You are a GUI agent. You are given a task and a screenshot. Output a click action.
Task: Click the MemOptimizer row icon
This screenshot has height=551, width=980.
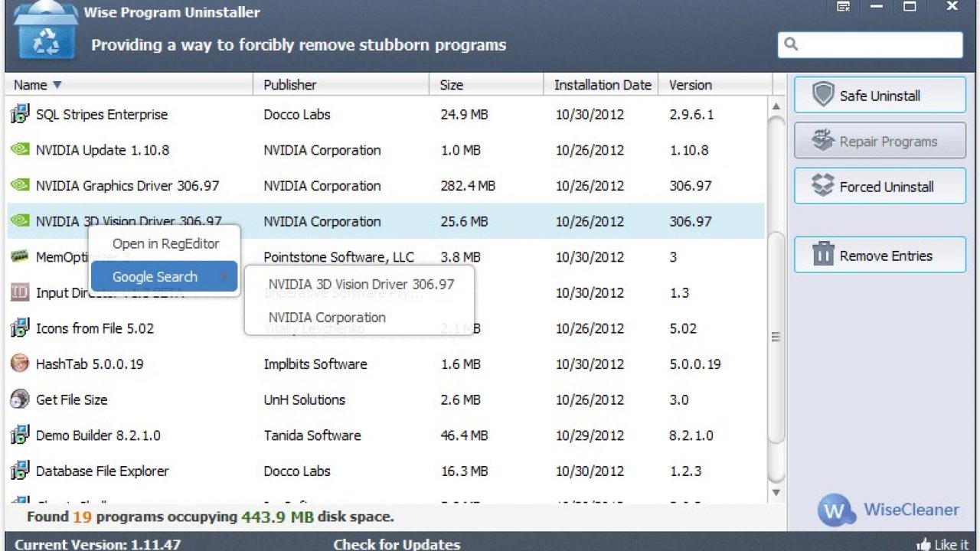point(19,256)
